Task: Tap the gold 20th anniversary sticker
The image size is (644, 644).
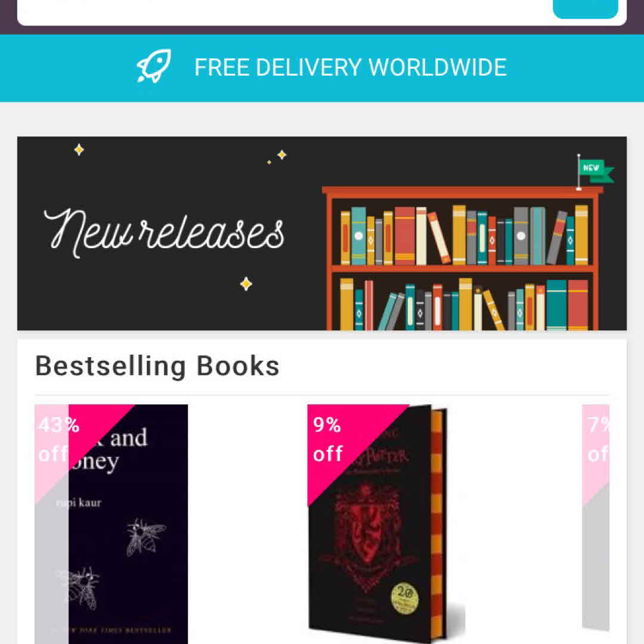Action: coord(404,598)
